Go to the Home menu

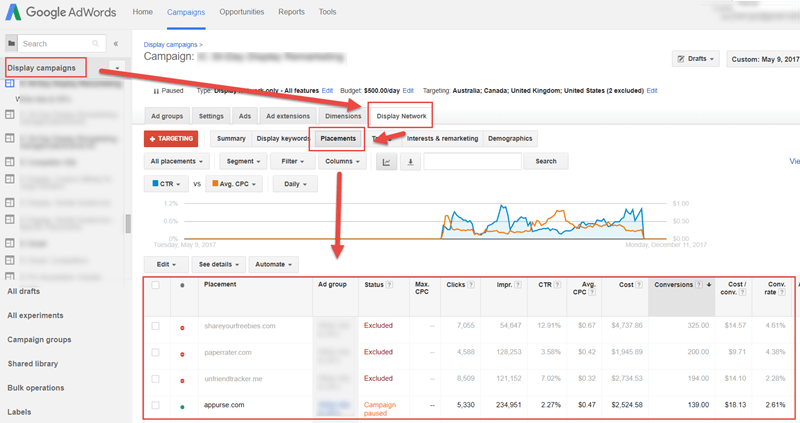coord(142,12)
